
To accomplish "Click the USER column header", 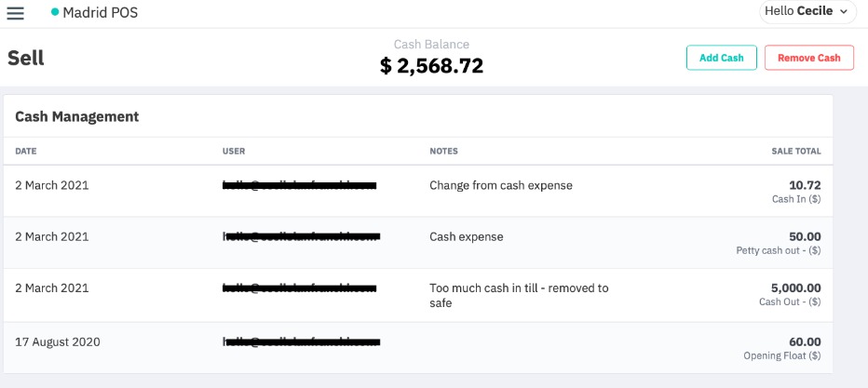I will (234, 151).
